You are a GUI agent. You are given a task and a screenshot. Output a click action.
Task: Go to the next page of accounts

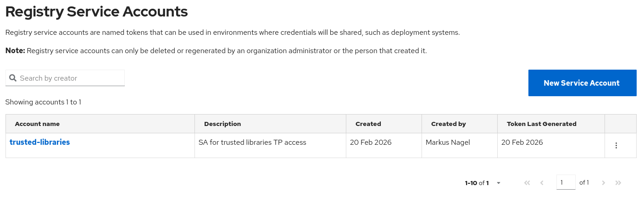point(604,183)
